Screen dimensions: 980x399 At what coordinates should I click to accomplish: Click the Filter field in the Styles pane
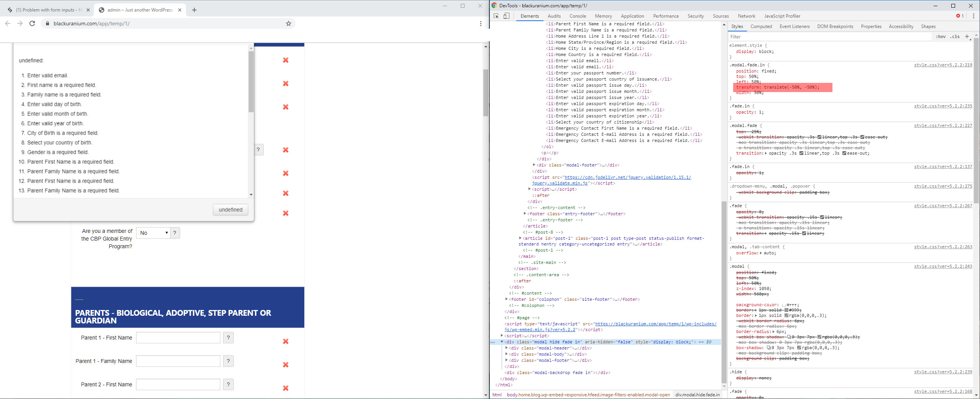click(830, 36)
